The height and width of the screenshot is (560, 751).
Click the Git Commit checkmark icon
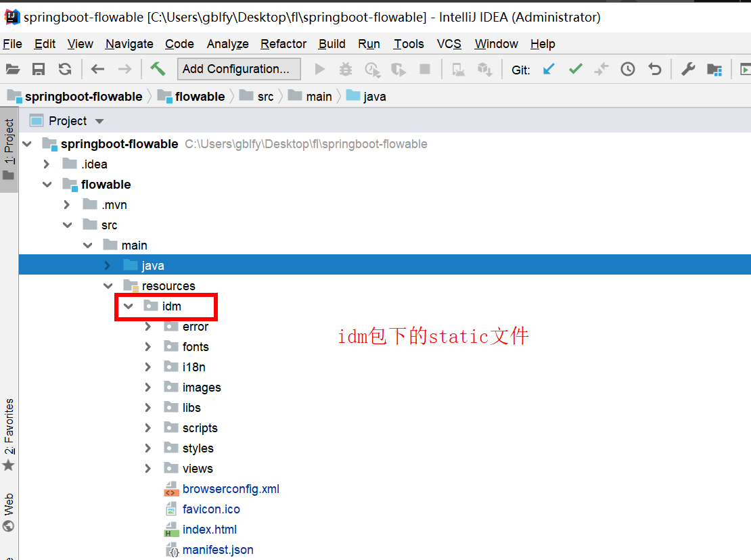575,70
